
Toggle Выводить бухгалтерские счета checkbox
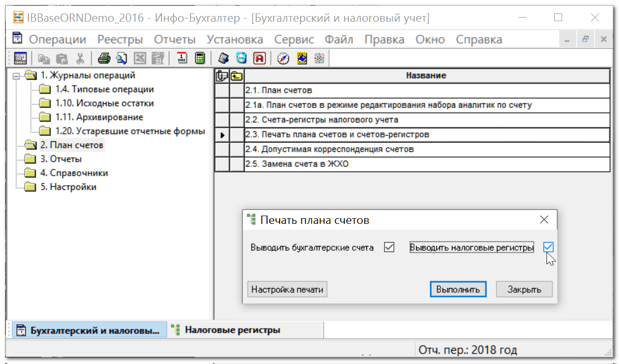[x=389, y=247]
